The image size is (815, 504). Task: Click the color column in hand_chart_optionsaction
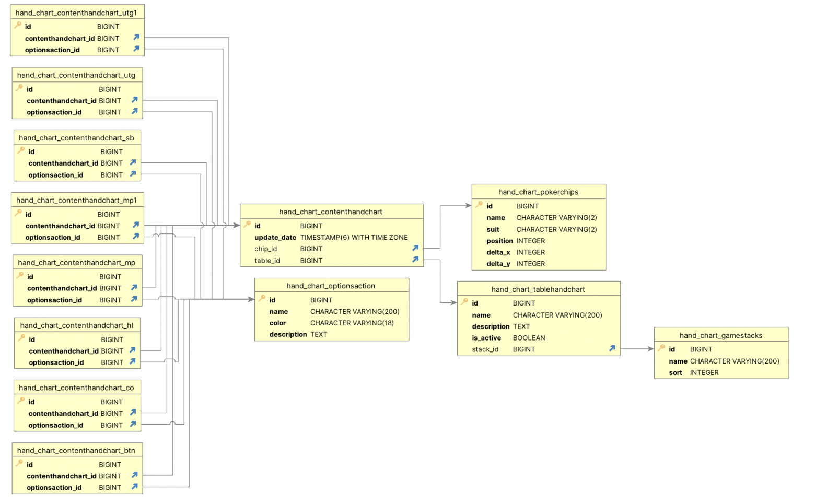277,323
